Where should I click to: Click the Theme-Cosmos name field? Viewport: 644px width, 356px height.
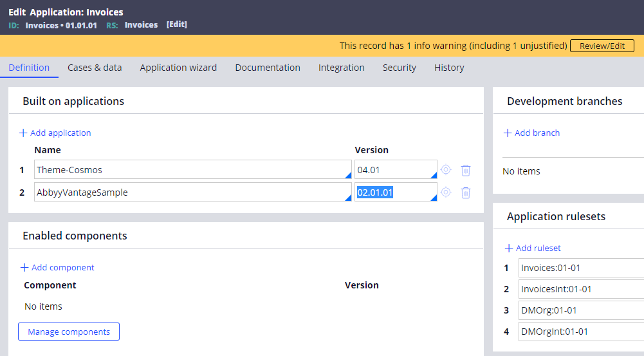point(192,169)
